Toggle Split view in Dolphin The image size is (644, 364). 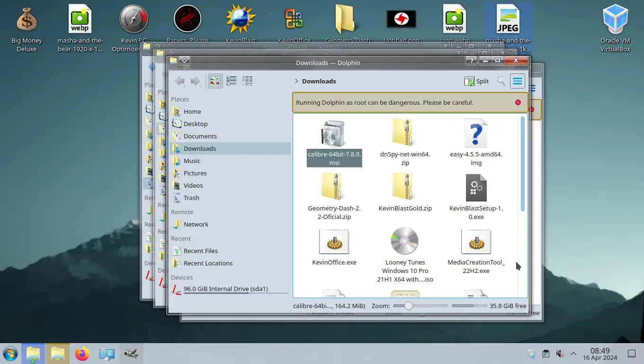(476, 81)
